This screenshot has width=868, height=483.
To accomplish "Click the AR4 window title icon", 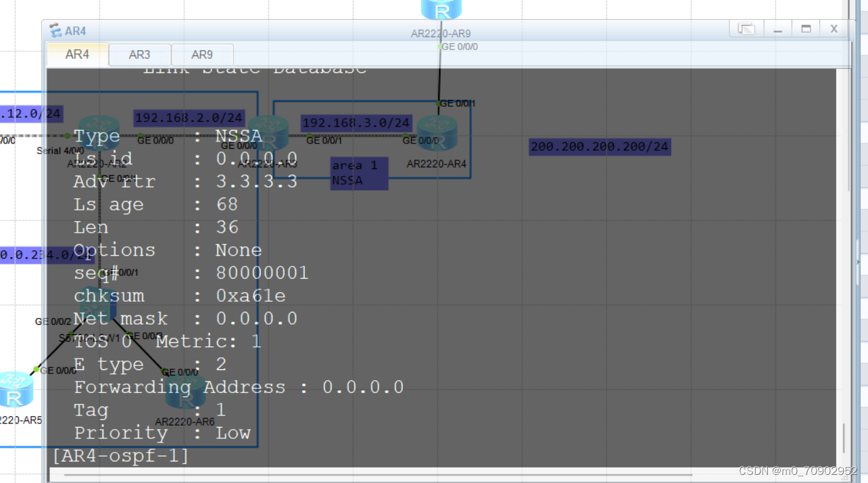I will tap(55, 30).
